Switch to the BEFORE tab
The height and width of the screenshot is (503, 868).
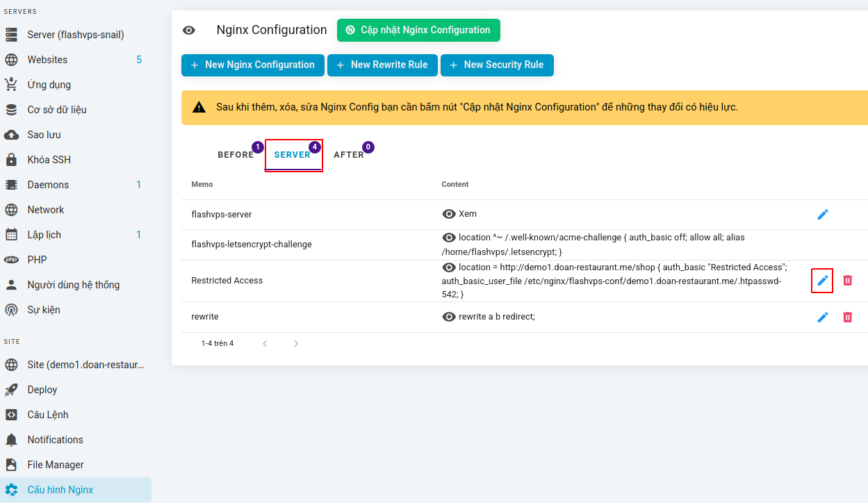(x=236, y=155)
